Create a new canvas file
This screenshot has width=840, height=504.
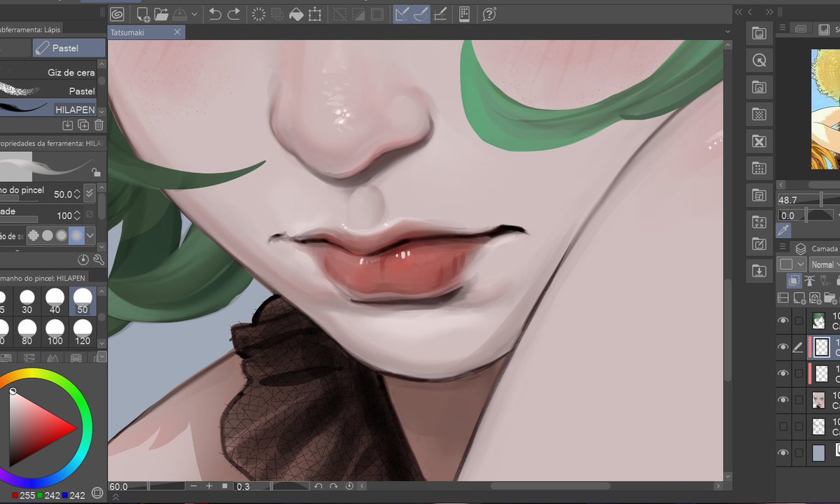click(143, 14)
